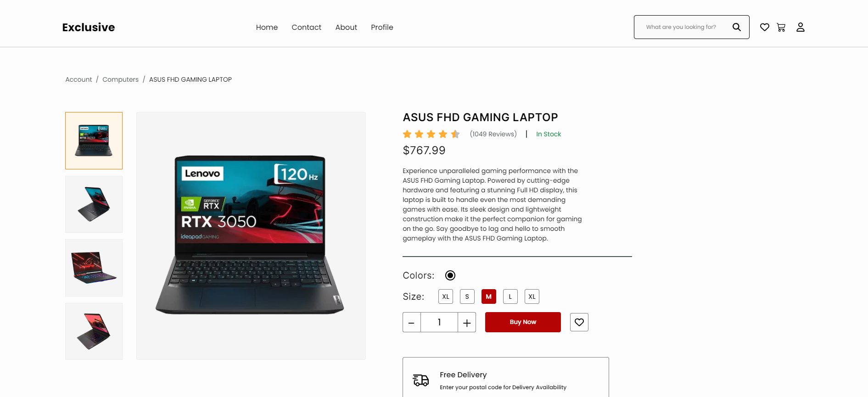Increase quantity with the plus button
Viewport: 868px width, 397px height.
coord(467,322)
